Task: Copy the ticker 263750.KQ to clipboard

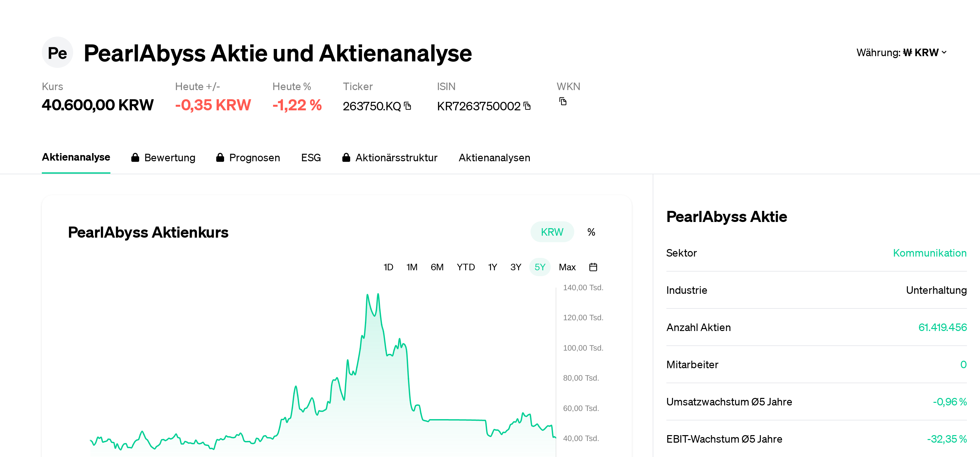Action: click(408, 106)
